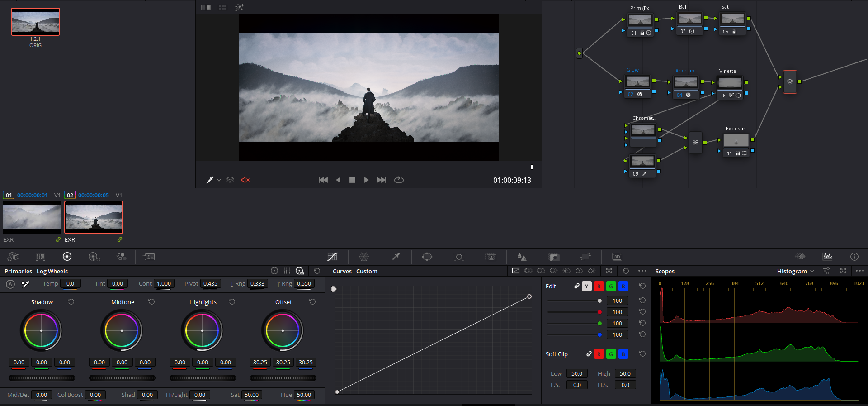
Task: Reset the Highlights wheel
Action: pos(232,301)
